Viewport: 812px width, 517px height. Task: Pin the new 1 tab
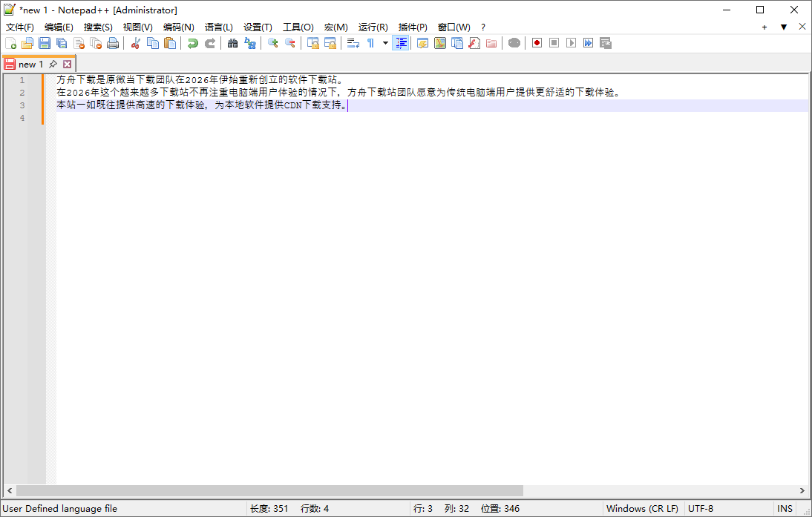click(x=52, y=64)
